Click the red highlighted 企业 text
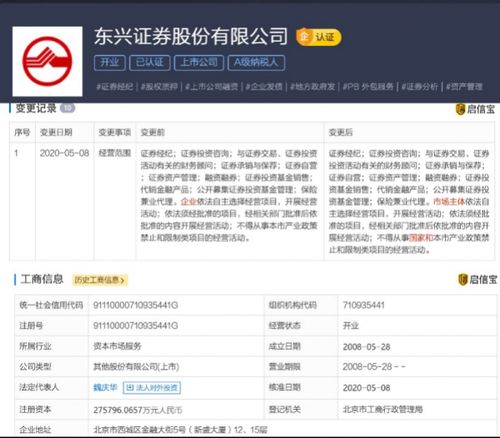 (189, 202)
